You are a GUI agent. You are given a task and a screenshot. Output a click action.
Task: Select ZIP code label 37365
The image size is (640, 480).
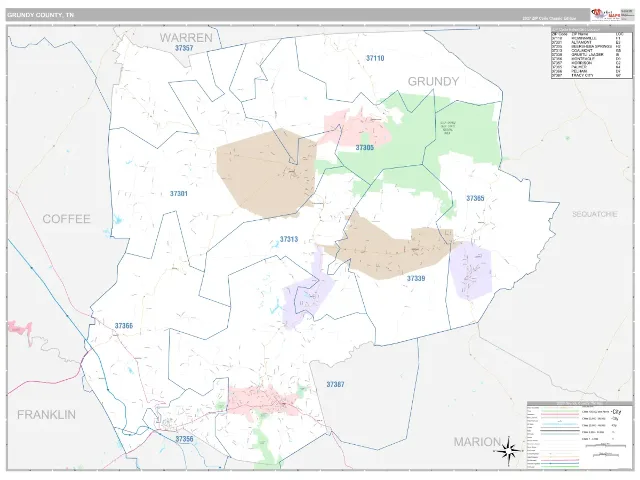pyautogui.click(x=475, y=198)
